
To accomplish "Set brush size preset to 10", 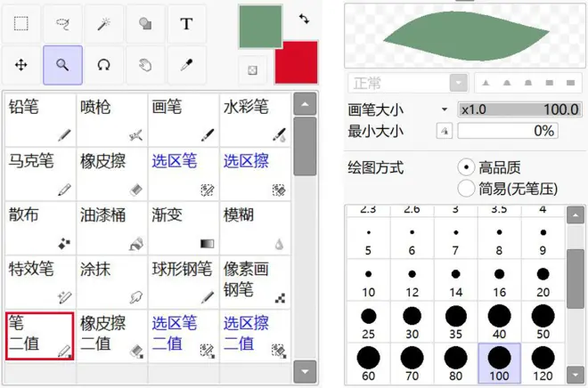I will pos(368,280).
